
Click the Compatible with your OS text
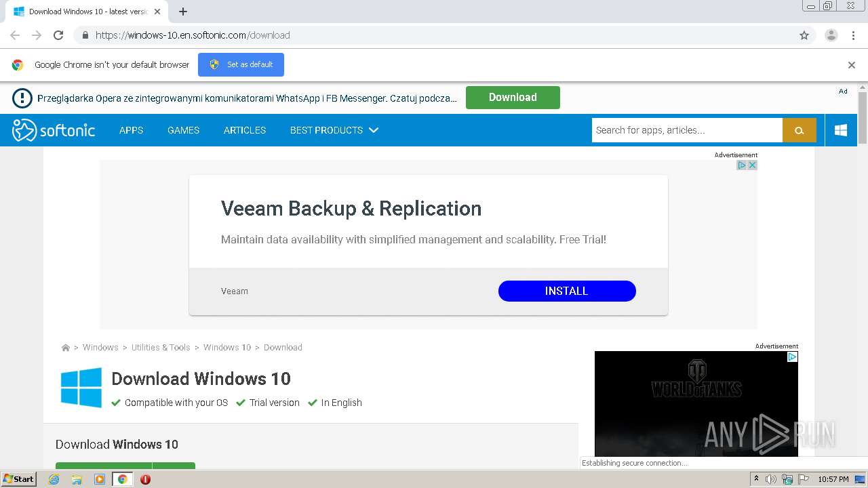176,403
